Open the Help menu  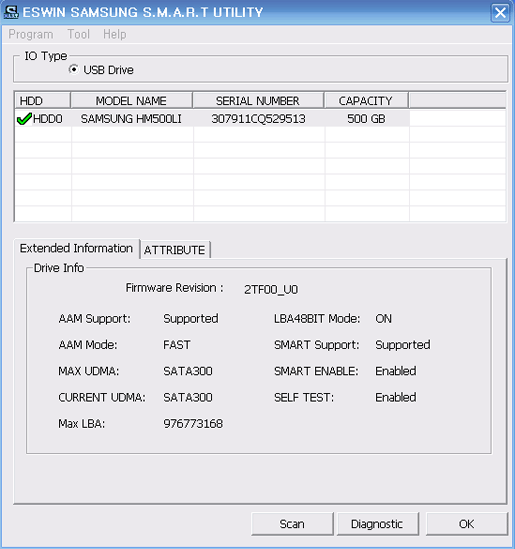point(114,34)
